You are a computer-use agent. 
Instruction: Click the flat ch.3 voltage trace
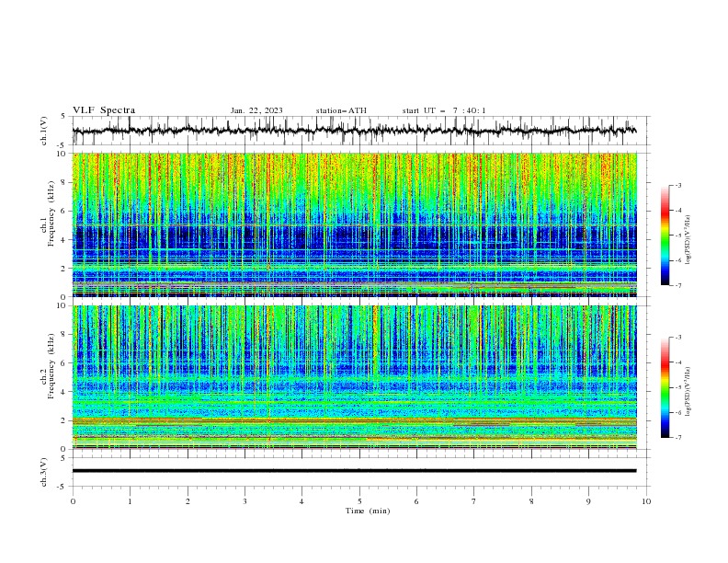pos(354,471)
